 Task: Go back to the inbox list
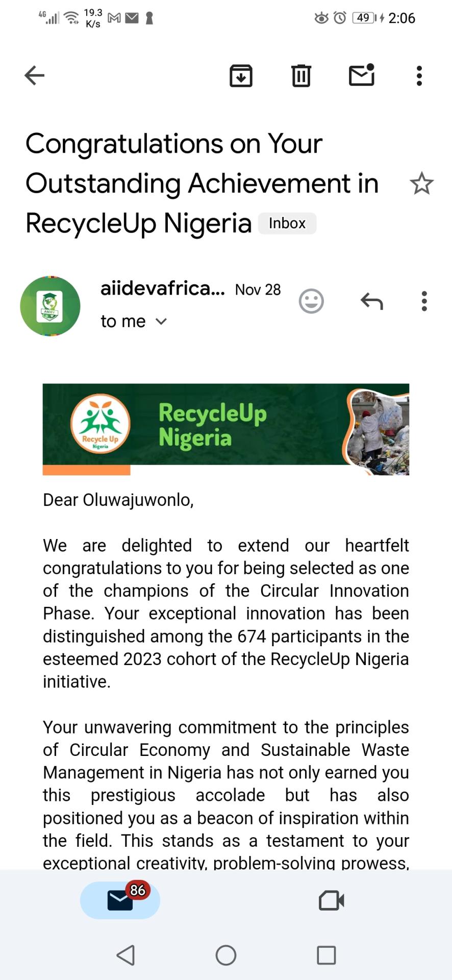coord(35,76)
